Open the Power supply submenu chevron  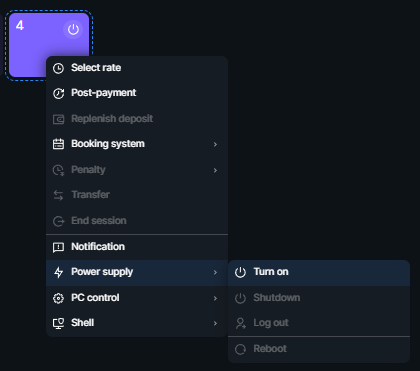[215, 273]
